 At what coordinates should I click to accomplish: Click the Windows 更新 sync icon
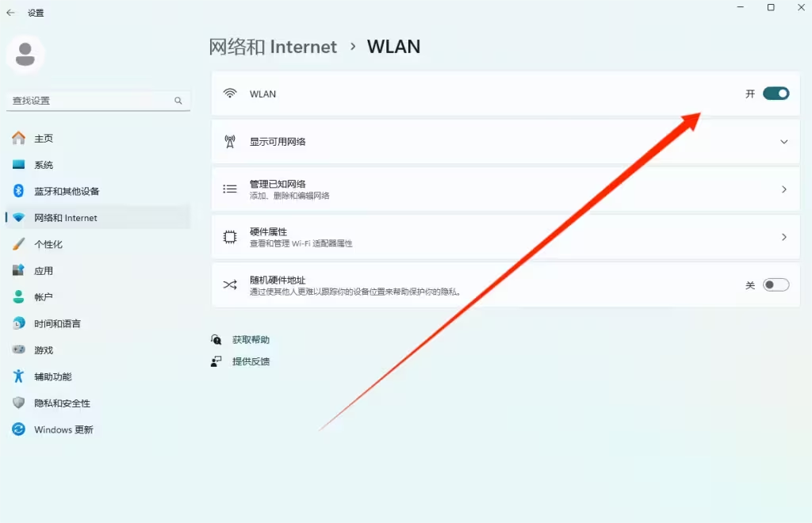pos(19,429)
